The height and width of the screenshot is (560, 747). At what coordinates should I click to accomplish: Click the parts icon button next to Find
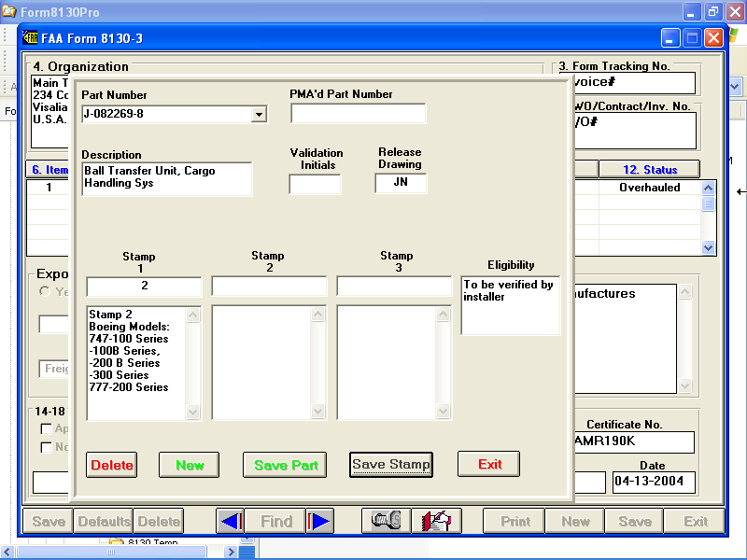click(386, 522)
